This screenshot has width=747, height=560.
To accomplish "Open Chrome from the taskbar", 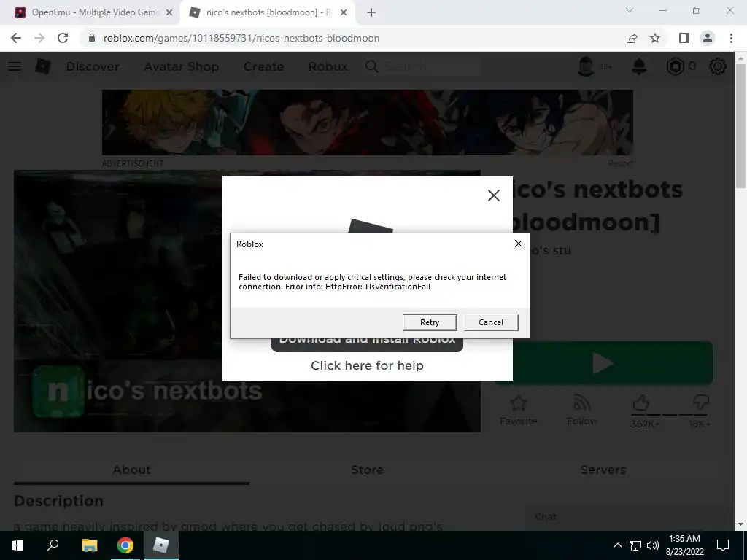I will pyautogui.click(x=125, y=545).
